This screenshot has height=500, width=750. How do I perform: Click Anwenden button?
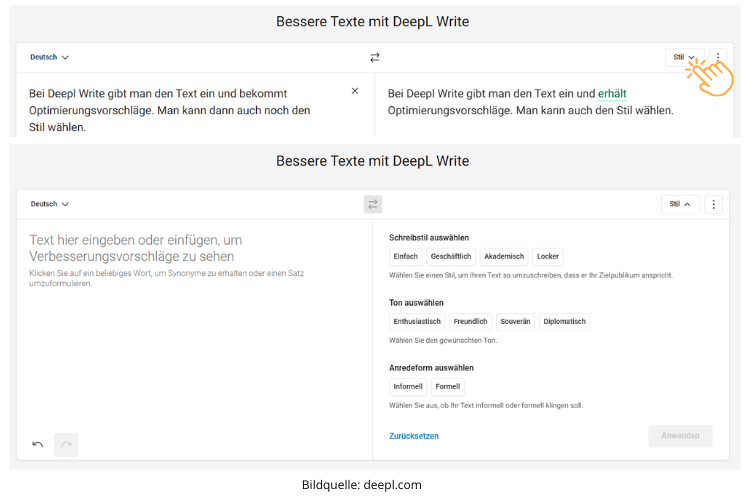[680, 436]
